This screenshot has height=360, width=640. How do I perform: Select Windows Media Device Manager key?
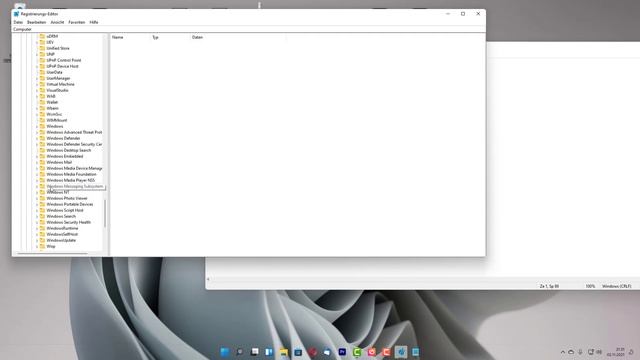74,168
